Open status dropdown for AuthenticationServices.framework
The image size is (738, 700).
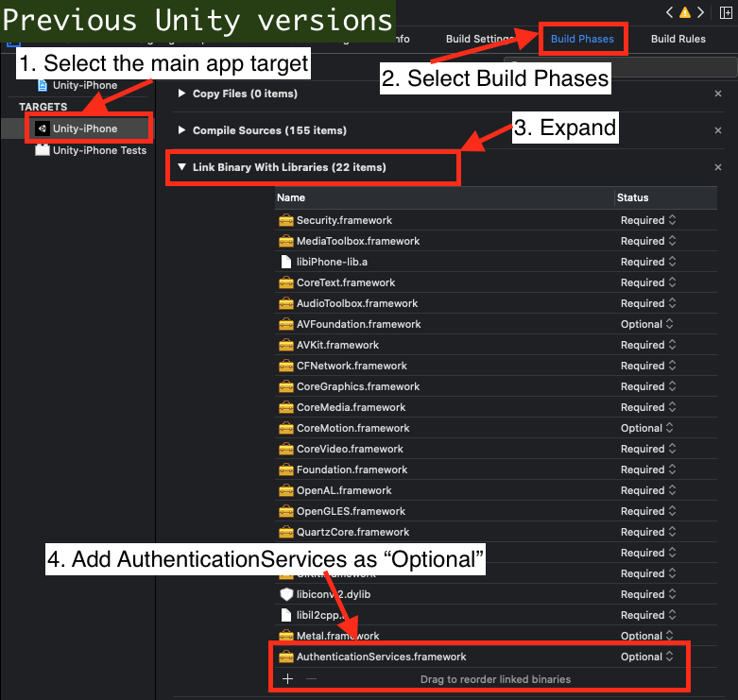[x=646, y=657]
